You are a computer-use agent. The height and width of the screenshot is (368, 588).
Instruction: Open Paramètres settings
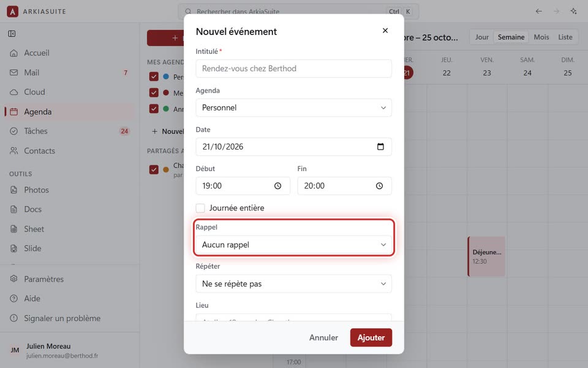pos(69,279)
